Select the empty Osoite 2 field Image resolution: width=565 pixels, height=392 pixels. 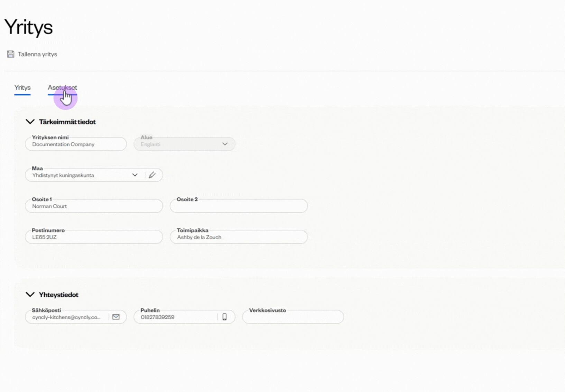click(239, 206)
